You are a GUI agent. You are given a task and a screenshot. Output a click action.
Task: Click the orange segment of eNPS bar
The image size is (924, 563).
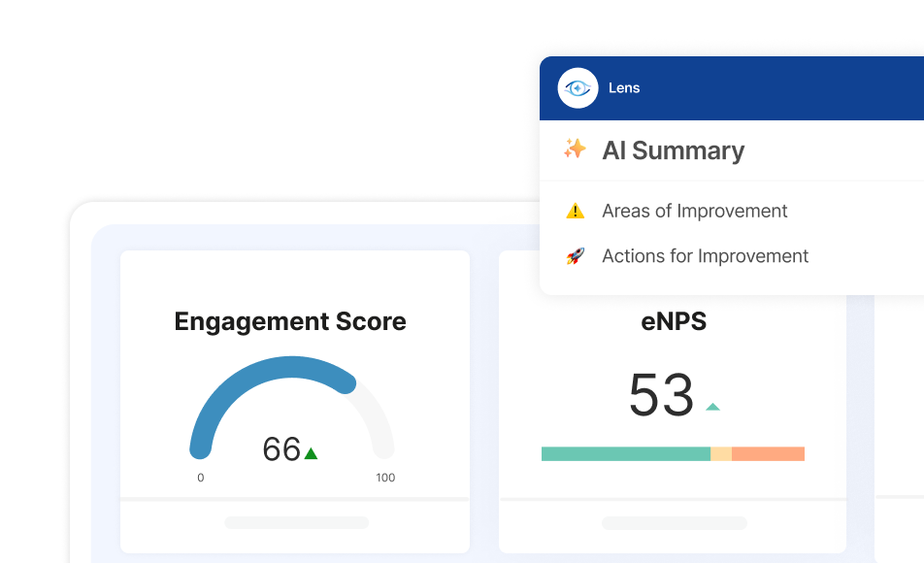768,454
